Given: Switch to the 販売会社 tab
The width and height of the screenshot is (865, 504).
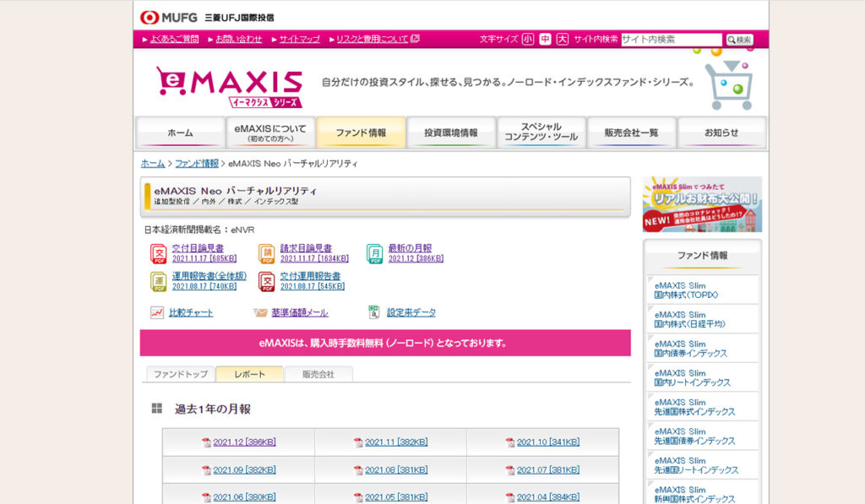Looking at the screenshot, I should pyautogui.click(x=320, y=374).
